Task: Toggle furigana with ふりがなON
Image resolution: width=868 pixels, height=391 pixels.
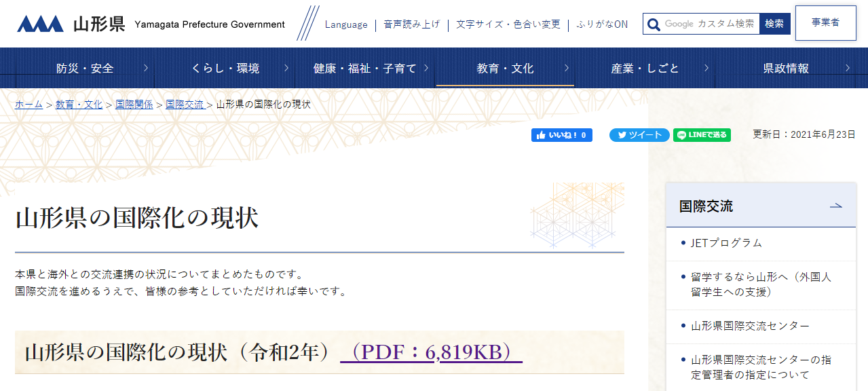Action: click(602, 24)
